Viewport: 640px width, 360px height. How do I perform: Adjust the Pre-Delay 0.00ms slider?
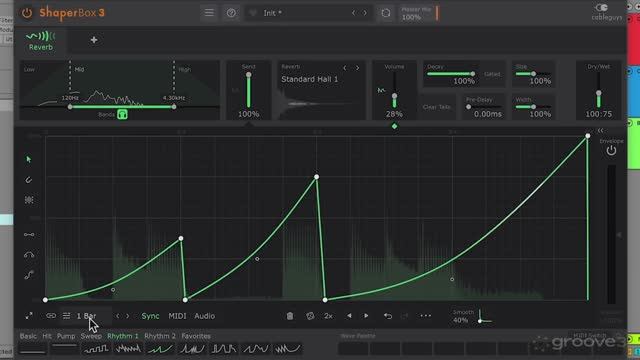(484, 107)
